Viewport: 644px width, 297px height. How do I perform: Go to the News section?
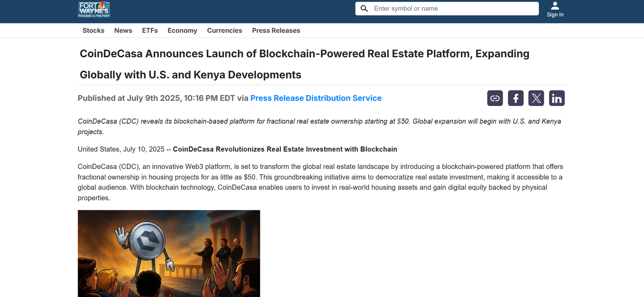(x=123, y=31)
